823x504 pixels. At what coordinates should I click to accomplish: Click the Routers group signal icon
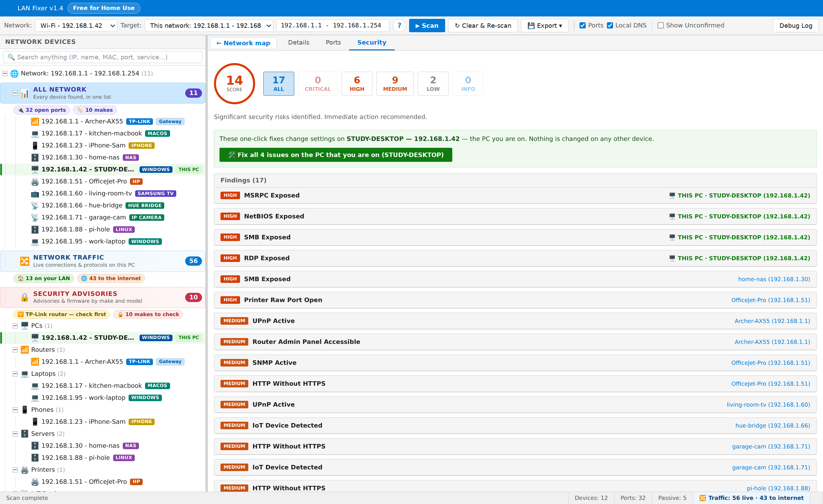tap(25, 350)
